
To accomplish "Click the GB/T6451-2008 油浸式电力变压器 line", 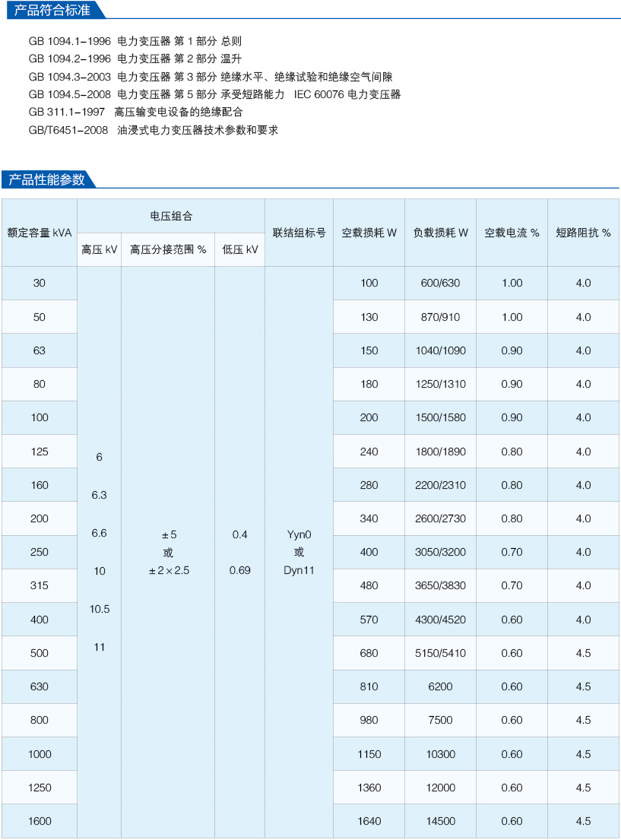I will click(153, 130).
